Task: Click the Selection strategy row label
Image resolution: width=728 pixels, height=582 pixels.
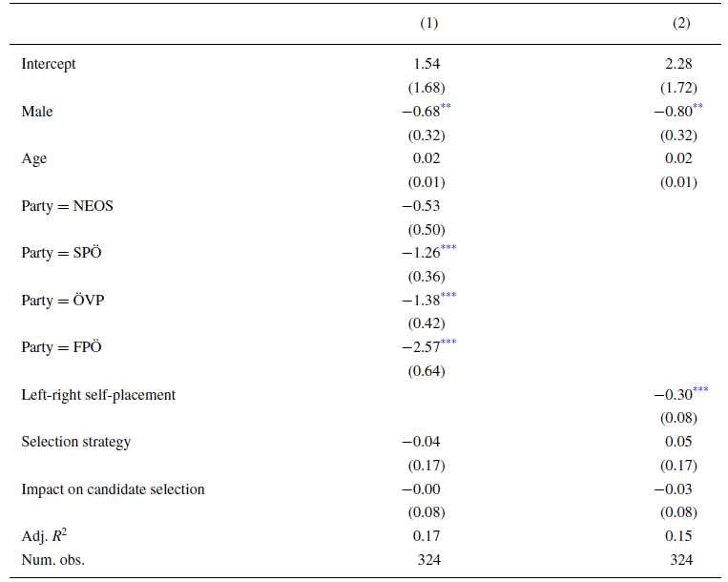Action: 76,442
